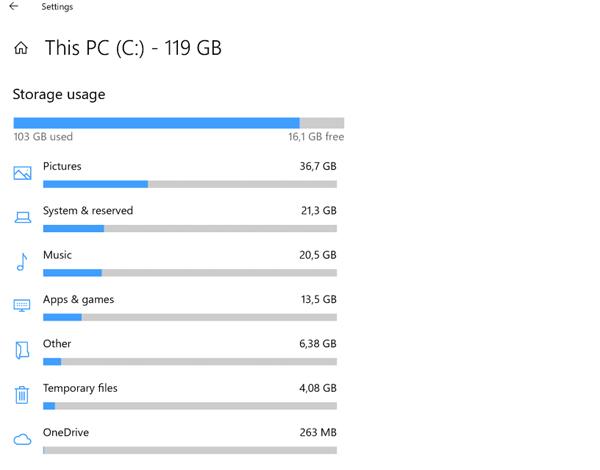This screenshot has height=470, width=600.
Task: Click the System & reserved laptop icon
Action: [x=22, y=218]
